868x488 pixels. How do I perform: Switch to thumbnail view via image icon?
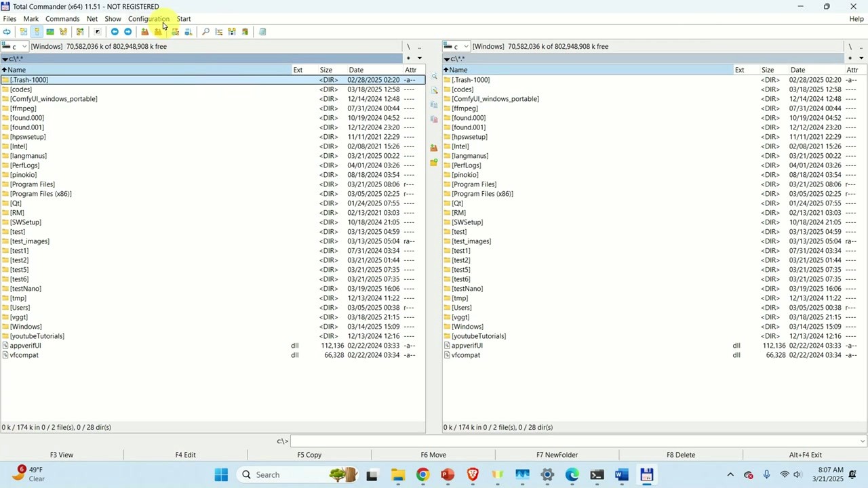50,32
